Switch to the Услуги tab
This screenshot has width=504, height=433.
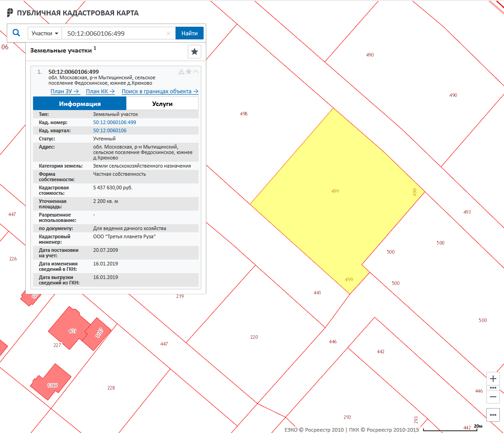(162, 104)
